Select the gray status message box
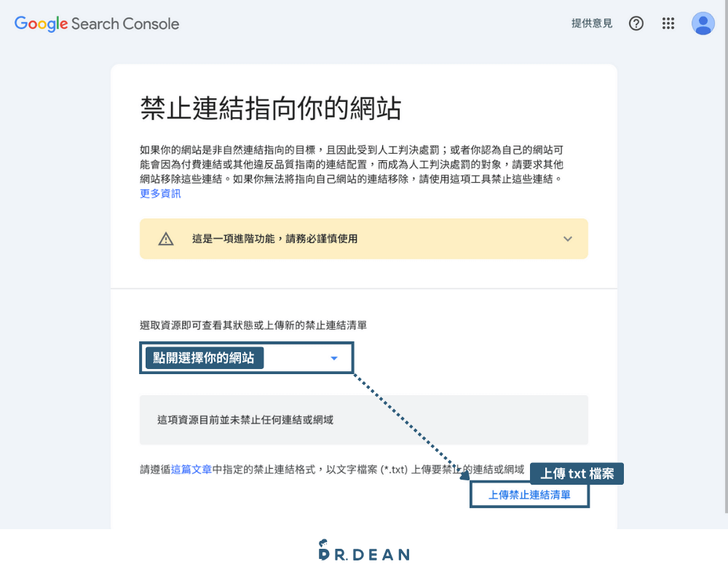The height and width of the screenshot is (575, 728). coord(363,420)
